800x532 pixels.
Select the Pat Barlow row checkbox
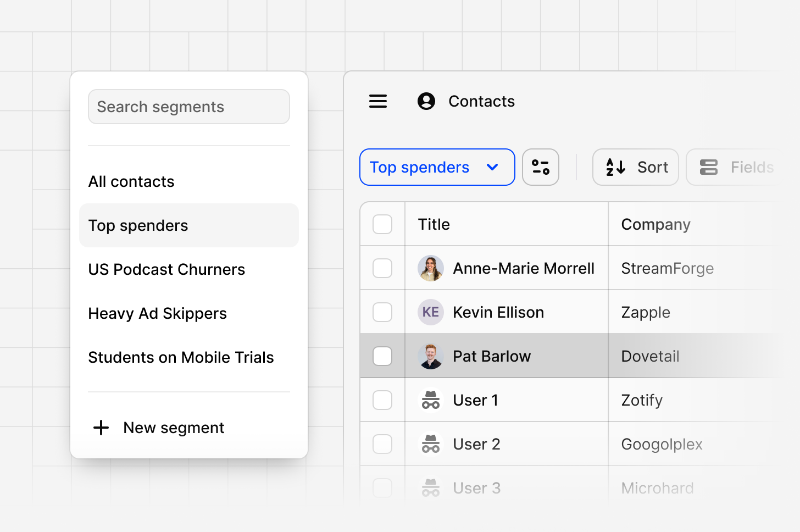coord(382,356)
